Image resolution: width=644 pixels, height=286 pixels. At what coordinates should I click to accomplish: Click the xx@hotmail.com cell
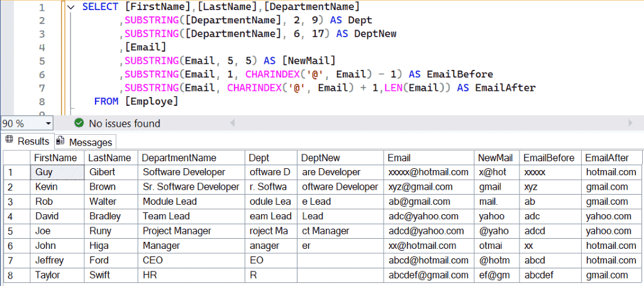coord(429,246)
